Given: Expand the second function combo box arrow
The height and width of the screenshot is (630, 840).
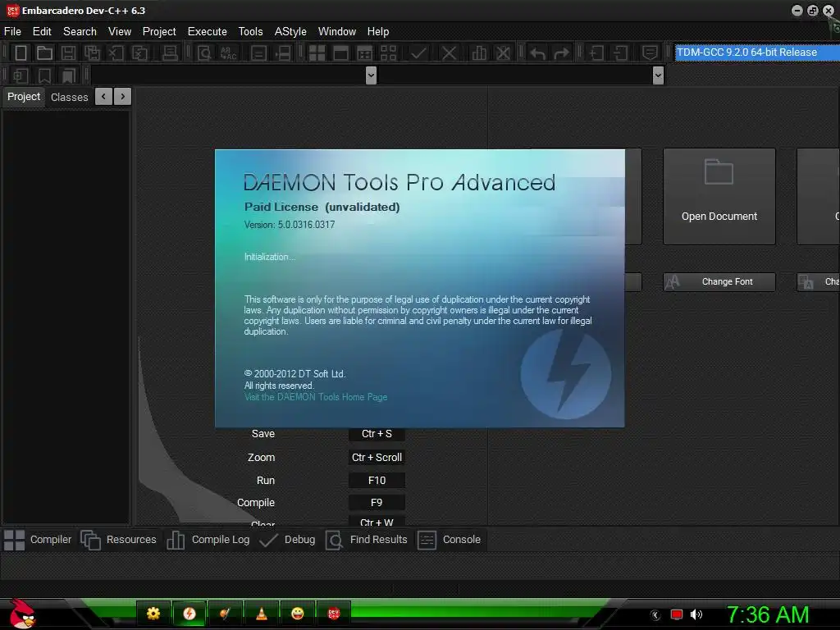Looking at the screenshot, I should coord(659,75).
